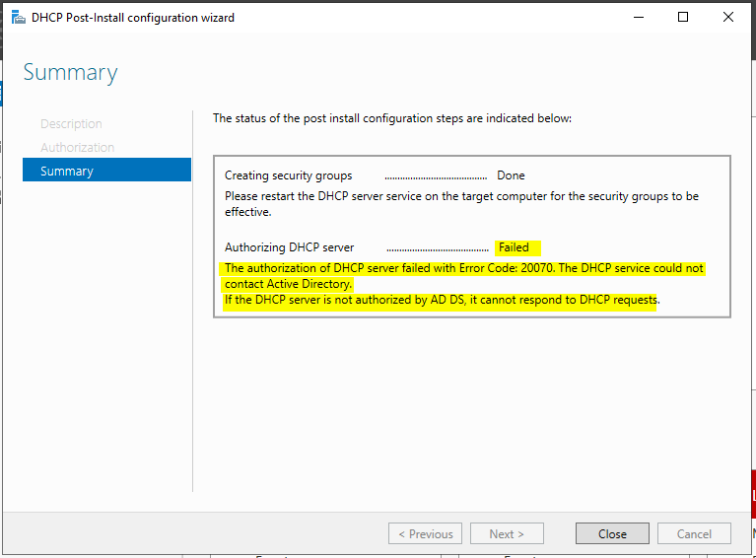Image resolution: width=756 pixels, height=558 pixels.
Task: Click the AD DS authorization warning line
Action: pos(443,300)
